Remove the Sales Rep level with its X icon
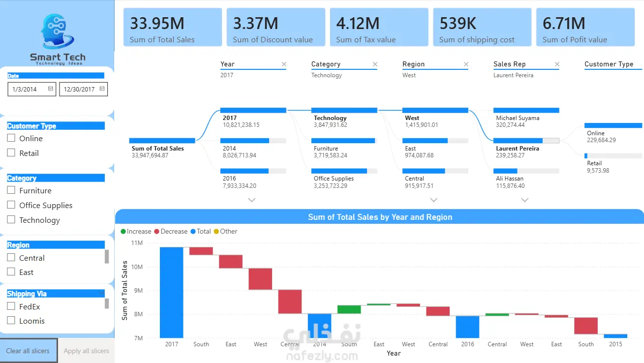 pyautogui.click(x=557, y=64)
